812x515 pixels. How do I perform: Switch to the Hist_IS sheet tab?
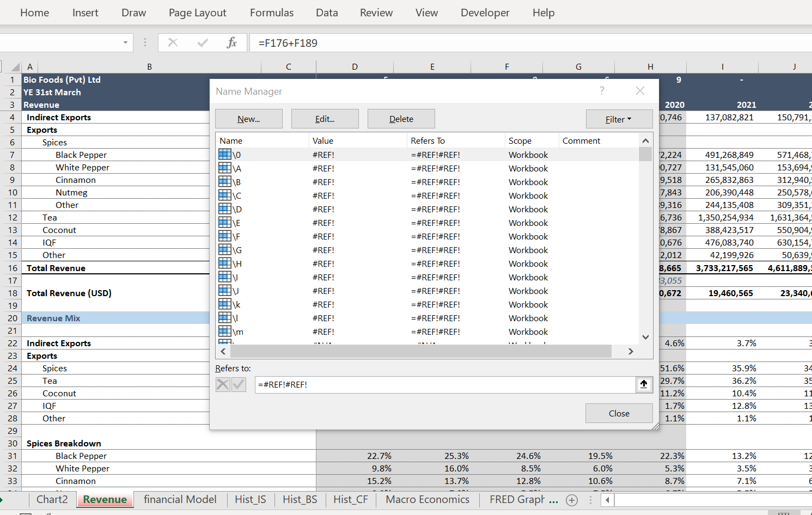pos(251,499)
